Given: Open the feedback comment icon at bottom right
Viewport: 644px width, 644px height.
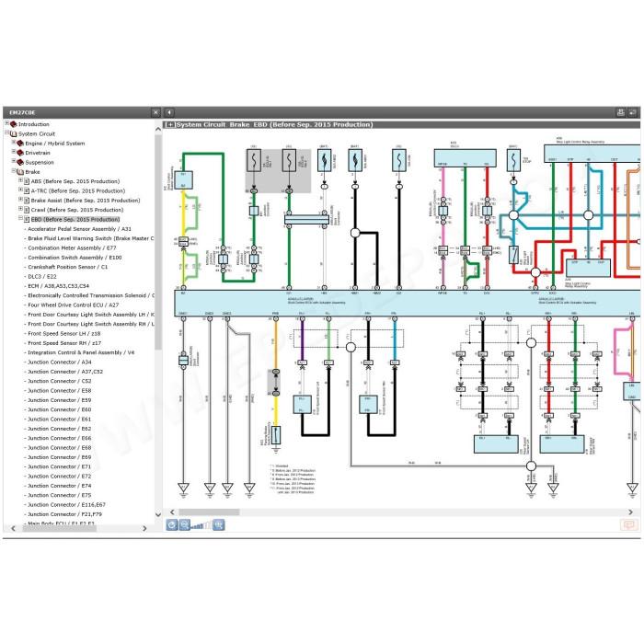Looking at the screenshot, I should coord(628,524).
